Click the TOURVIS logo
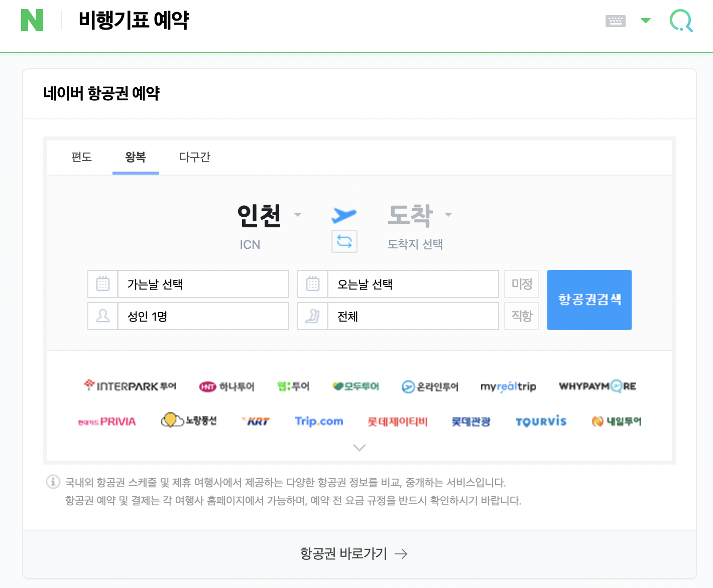The height and width of the screenshot is (588, 713). pyautogui.click(x=541, y=421)
